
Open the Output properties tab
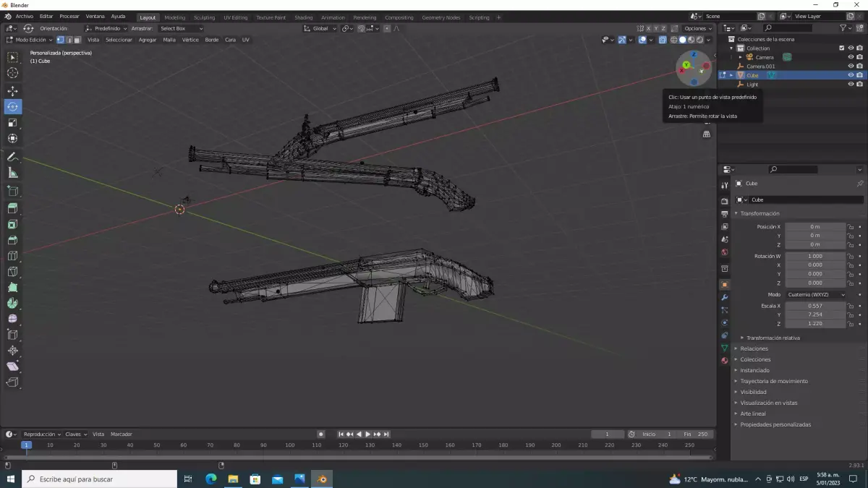(724, 214)
